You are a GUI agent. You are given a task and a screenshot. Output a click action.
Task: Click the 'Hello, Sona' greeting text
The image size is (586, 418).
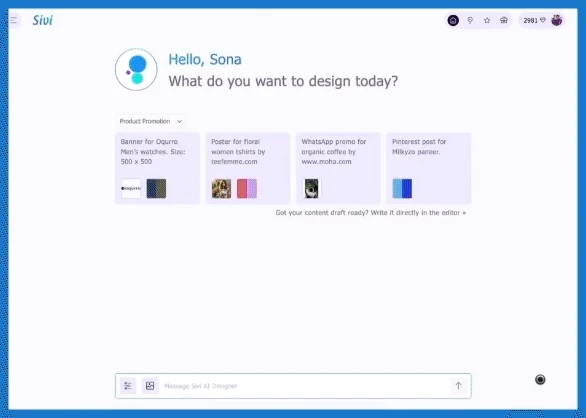205,59
